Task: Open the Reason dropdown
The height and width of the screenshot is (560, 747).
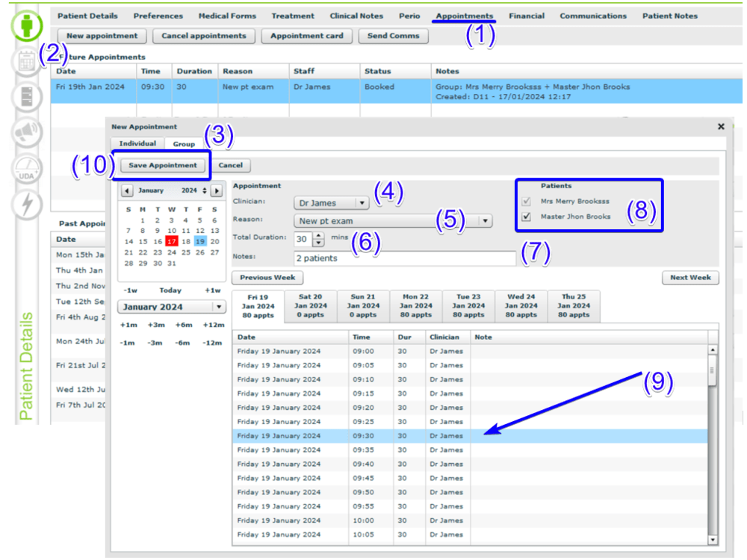Action: (393, 221)
